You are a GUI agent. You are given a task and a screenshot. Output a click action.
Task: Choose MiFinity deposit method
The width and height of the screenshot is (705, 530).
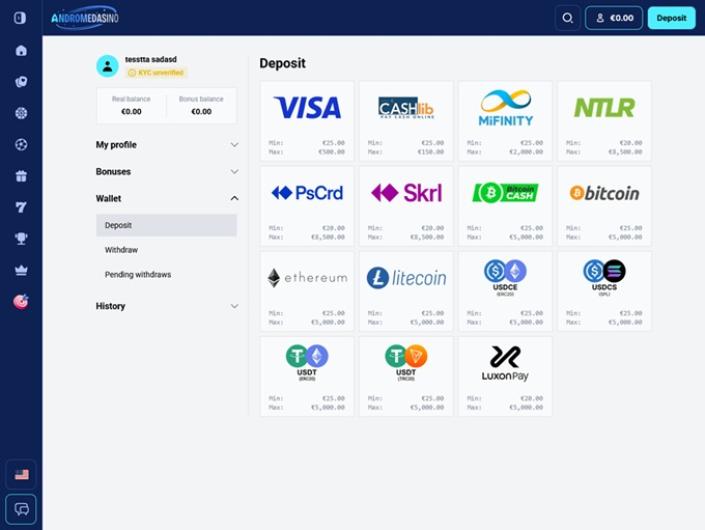[505, 121]
